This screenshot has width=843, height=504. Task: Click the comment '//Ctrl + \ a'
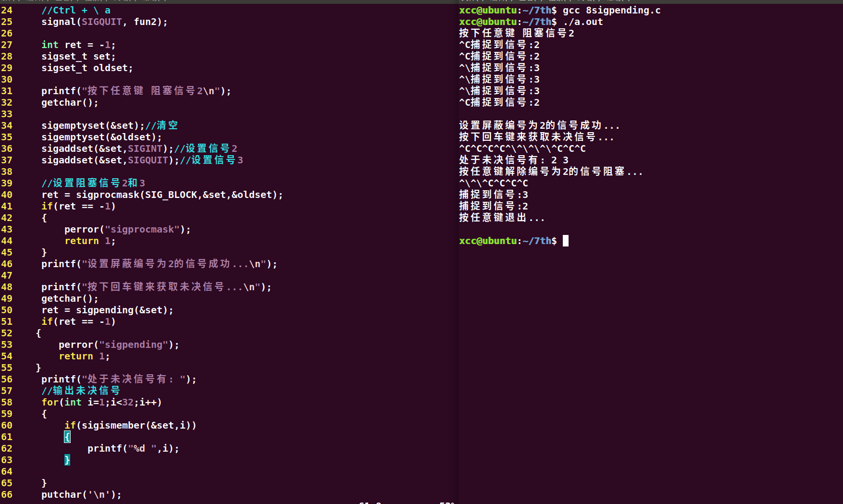click(x=76, y=10)
